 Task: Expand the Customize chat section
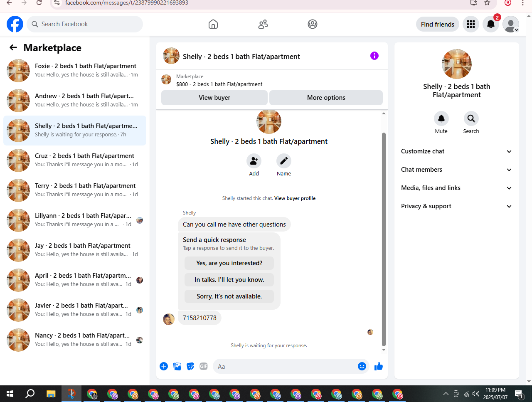click(x=457, y=151)
